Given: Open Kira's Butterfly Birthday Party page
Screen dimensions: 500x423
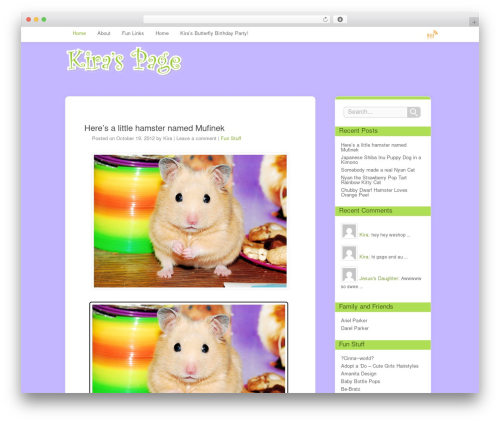Looking at the screenshot, I should [x=214, y=33].
